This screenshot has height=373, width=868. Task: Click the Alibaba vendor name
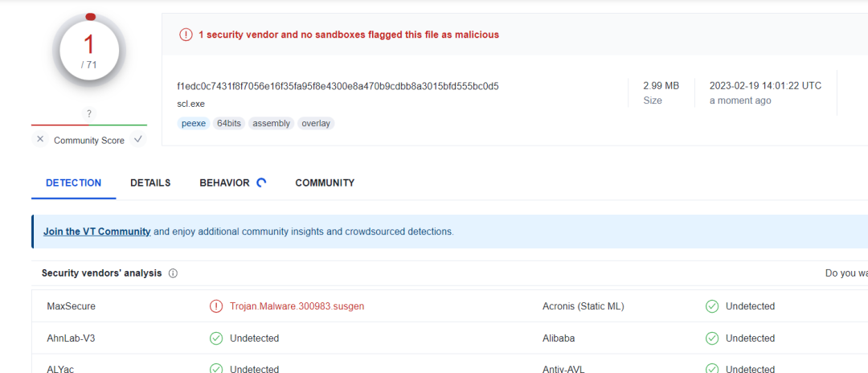point(559,338)
